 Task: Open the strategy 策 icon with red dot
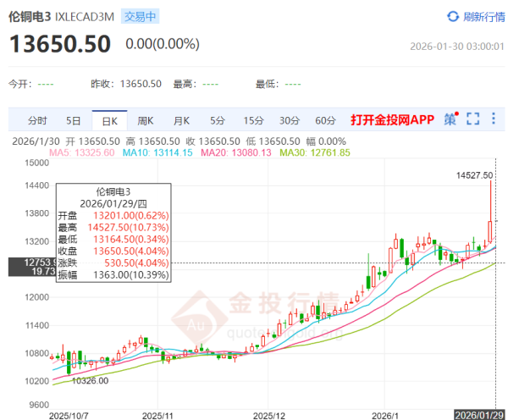click(451, 119)
